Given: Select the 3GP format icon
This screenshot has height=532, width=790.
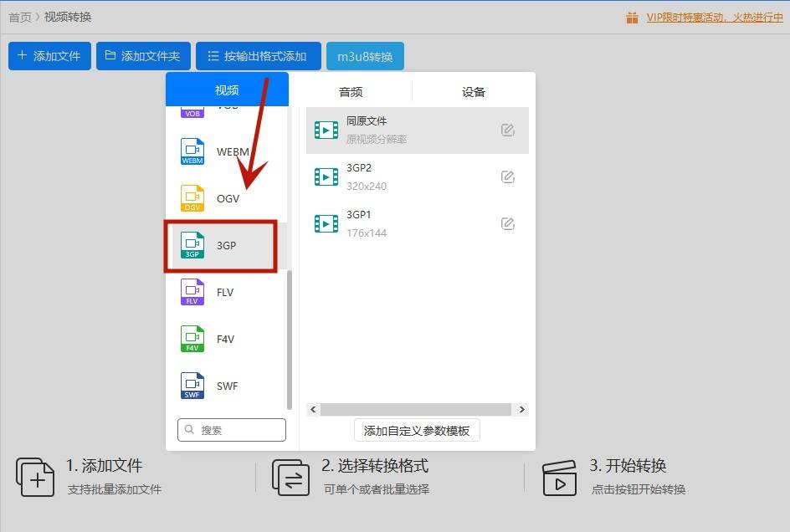Looking at the screenshot, I should 192,245.
